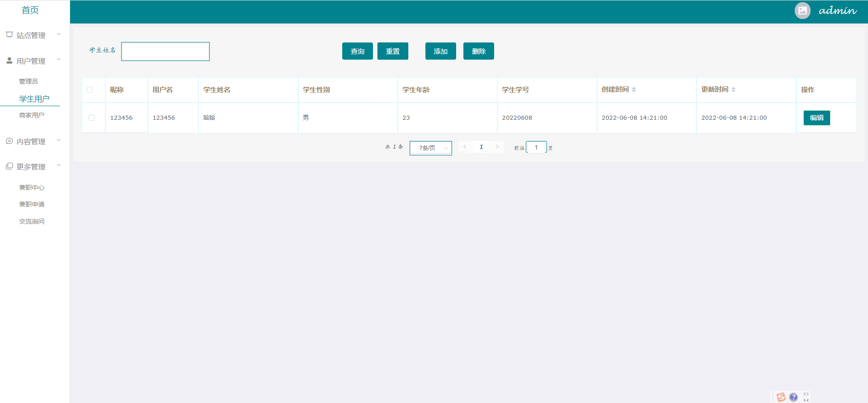Click the 用户名 column header
The image size is (868, 403).
pyautogui.click(x=163, y=90)
